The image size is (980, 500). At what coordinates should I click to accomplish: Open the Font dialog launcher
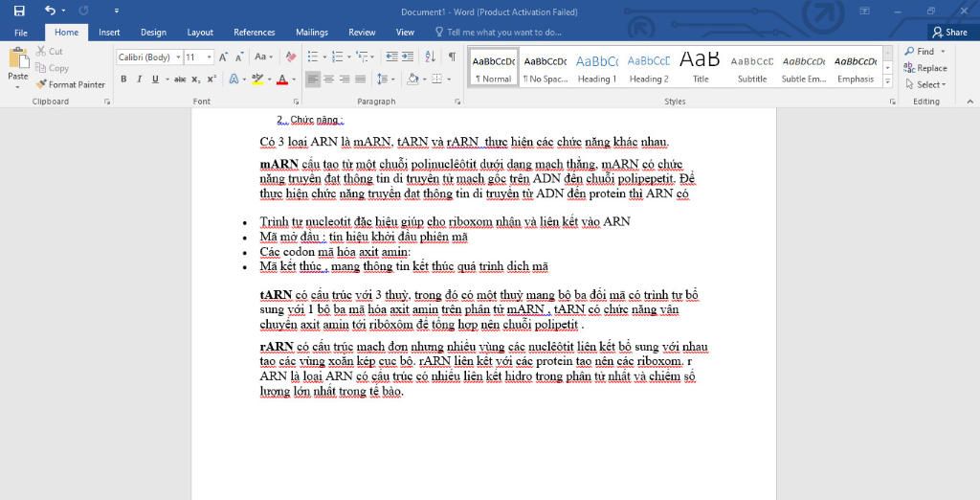296,102
